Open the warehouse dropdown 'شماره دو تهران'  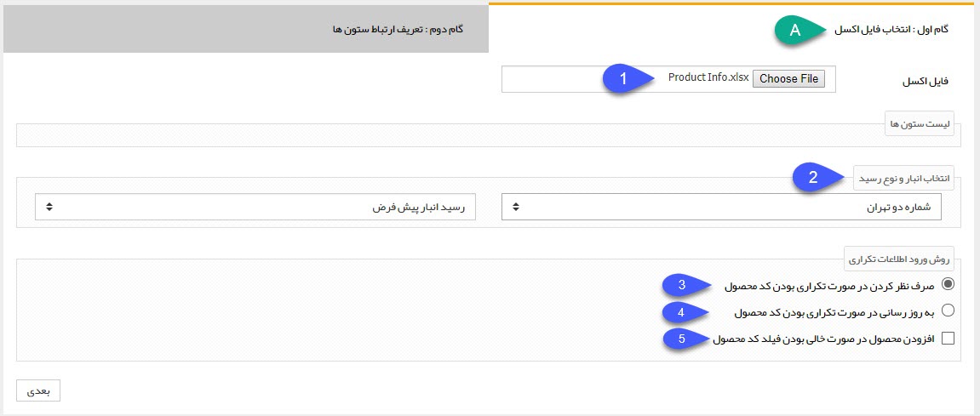point(721,207)
